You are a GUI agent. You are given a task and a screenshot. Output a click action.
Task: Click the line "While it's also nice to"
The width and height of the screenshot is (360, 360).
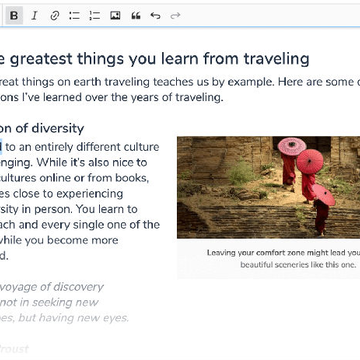(x=92, y=163)
